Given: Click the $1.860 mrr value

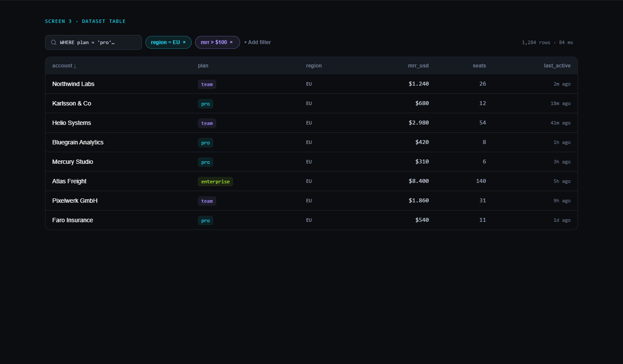Looking at the screenshot, I should point(418,201).
